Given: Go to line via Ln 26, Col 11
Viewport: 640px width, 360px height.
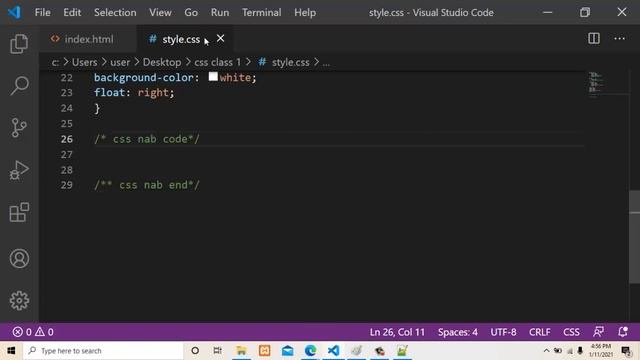Looking at the screenshot, I should pyautogui.click(x=397, y=332).
